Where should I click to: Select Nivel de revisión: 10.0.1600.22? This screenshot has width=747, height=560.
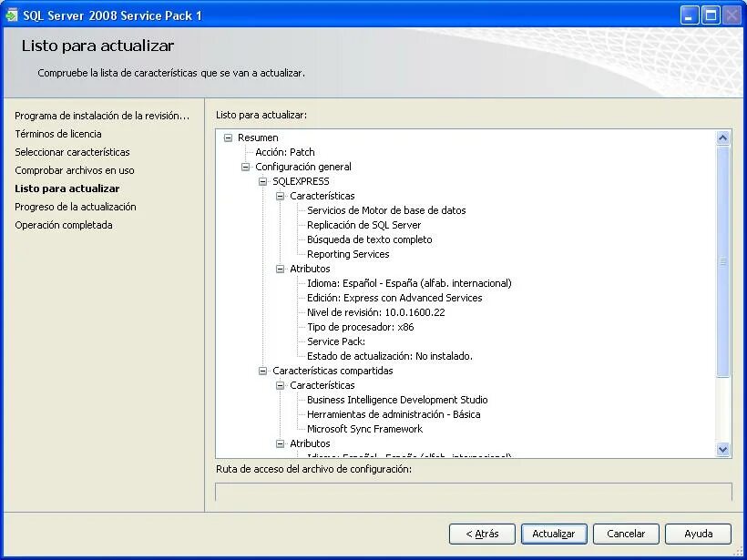tap(376, 312)
